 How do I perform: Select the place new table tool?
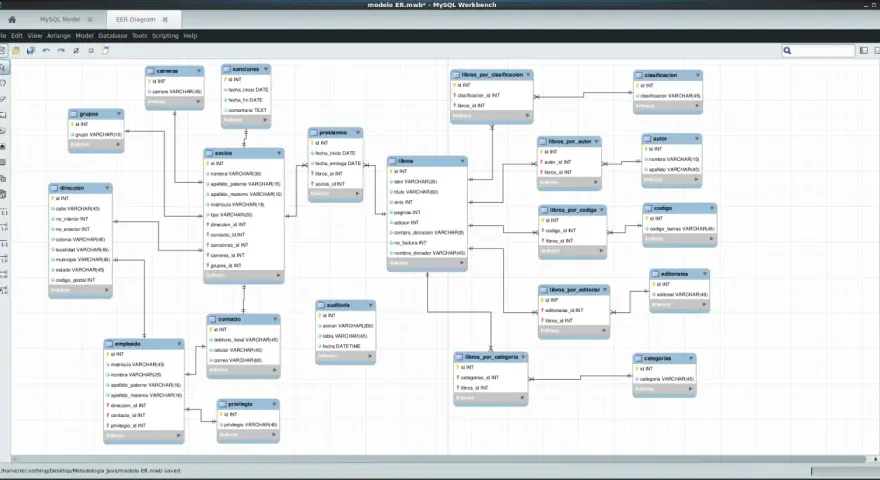pos(3,163)
